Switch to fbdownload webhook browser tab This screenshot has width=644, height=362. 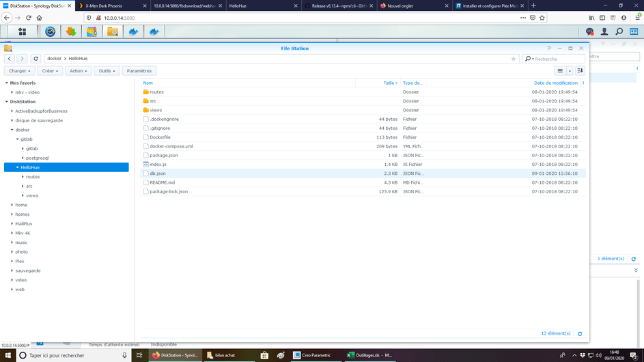188,5
